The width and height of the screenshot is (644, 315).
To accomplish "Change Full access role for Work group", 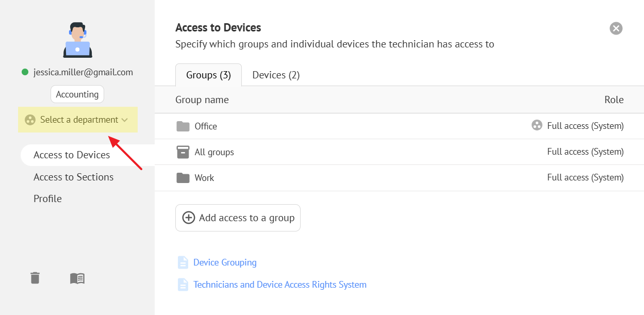I will pyautogui.click(x=585, y=178).
